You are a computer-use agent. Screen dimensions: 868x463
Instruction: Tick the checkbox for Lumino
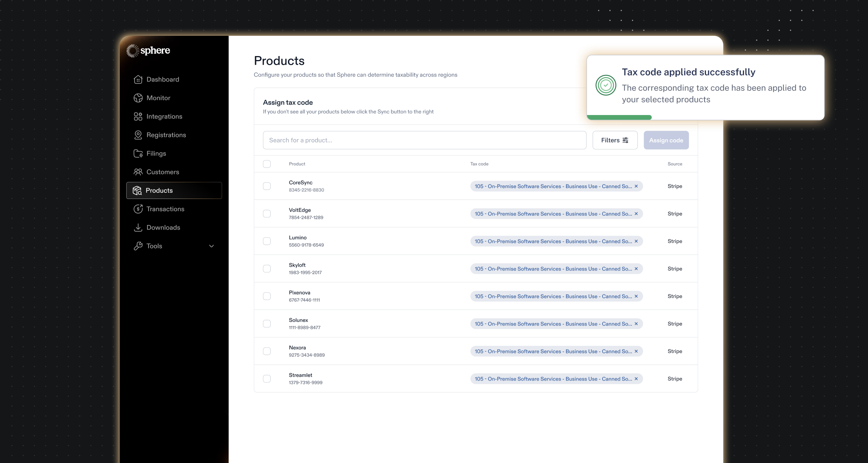click(x=267, y=241)
